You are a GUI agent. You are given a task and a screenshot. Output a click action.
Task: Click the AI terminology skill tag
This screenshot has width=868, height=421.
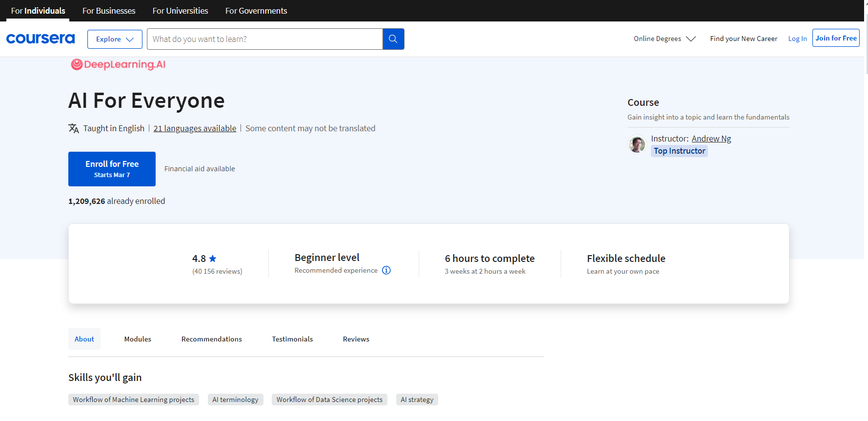(x=236, y=400)
